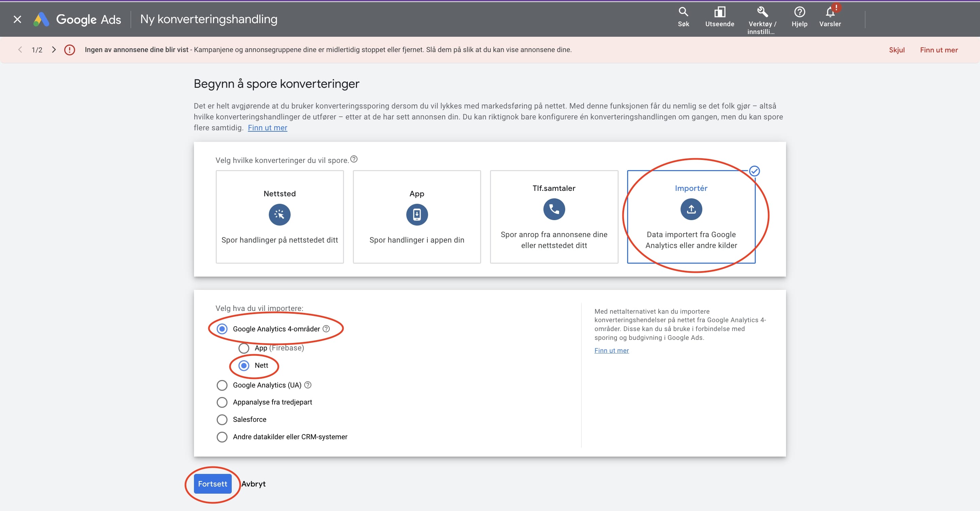The width and height of the screenshot is (980, 511).
Task: Select the App (Firebase) radio button
Action: (x=244, y=348)
